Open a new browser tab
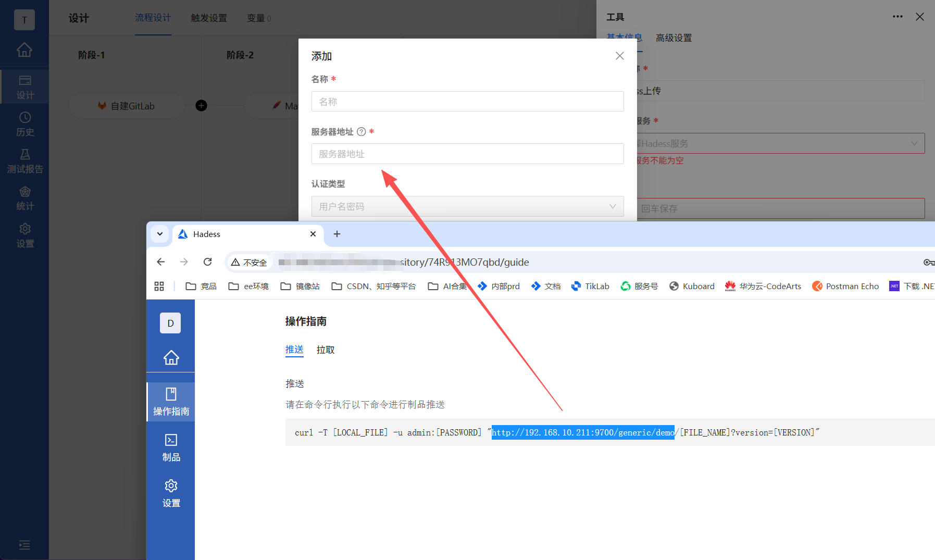The height and width of the screenshot is (560, 935). coord(337,234)
